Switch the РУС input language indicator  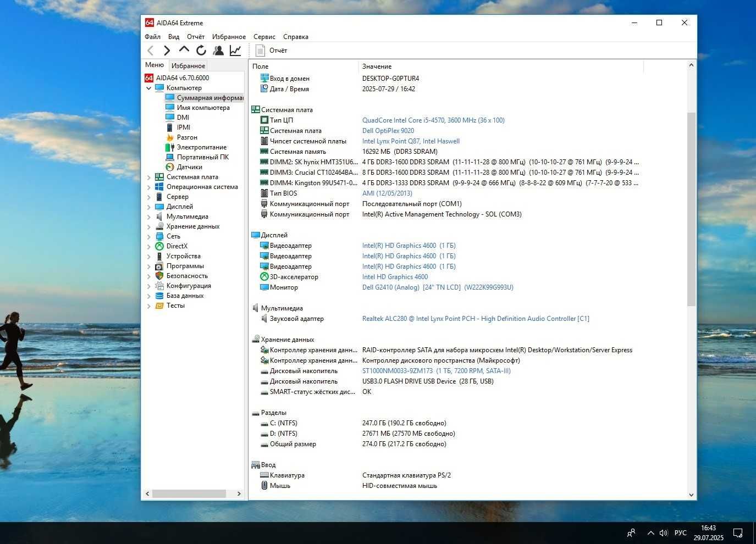681,533
